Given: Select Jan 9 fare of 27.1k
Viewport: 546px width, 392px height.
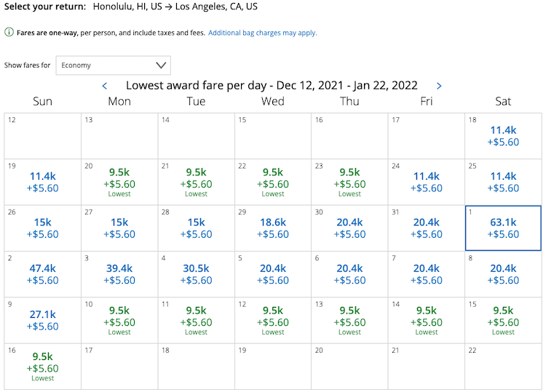Looking at the screenshot, I should click(42, 320).
